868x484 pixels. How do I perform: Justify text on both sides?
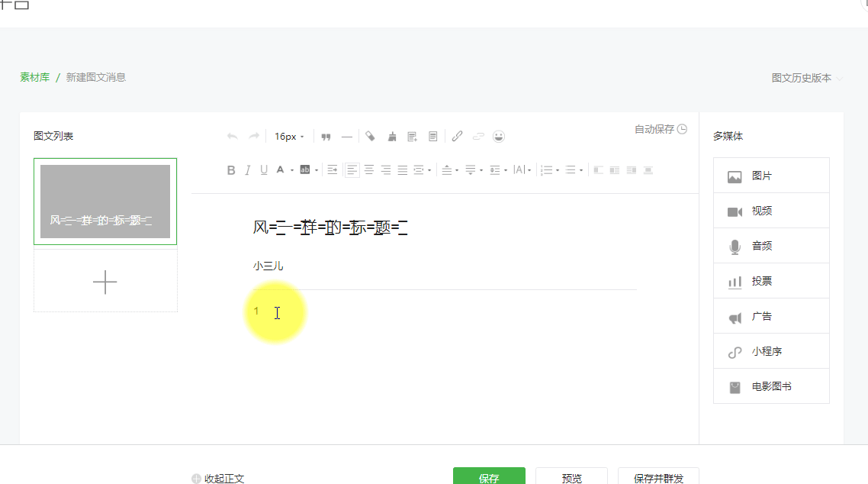point(403,170)
